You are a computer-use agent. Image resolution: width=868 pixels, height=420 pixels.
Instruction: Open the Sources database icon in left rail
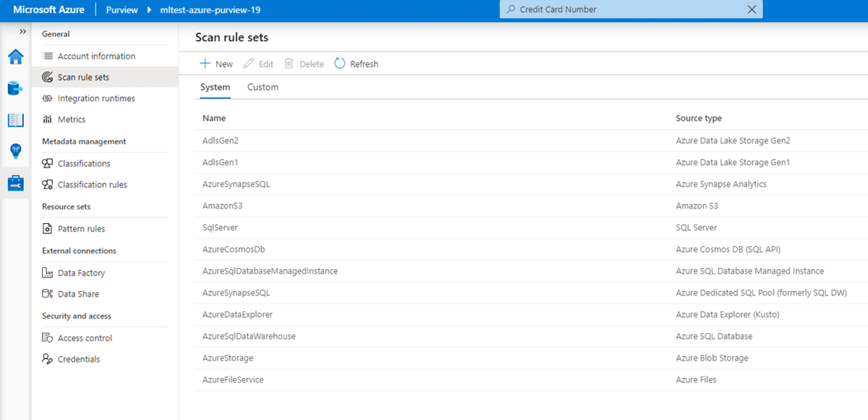coord(15,88)
